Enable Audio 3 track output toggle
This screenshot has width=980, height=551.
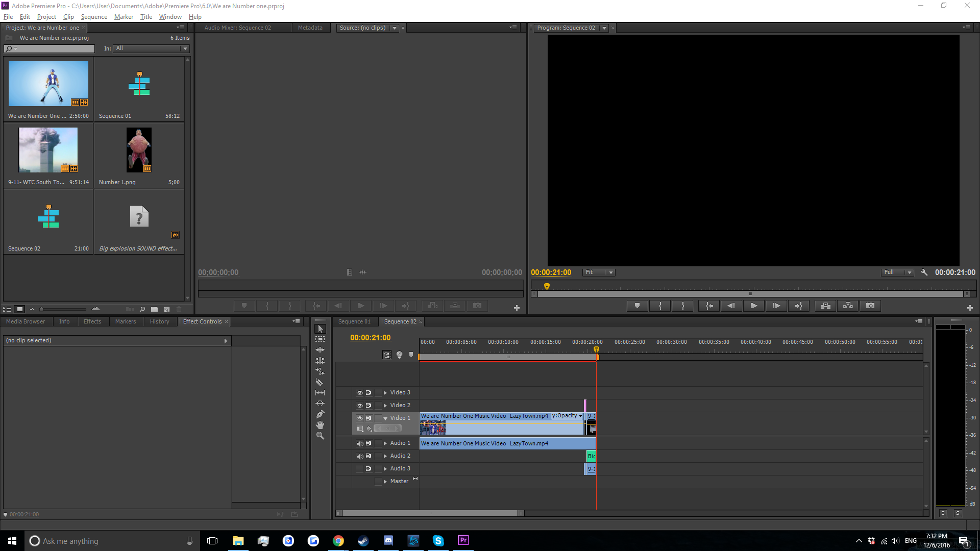coord(360,469)
